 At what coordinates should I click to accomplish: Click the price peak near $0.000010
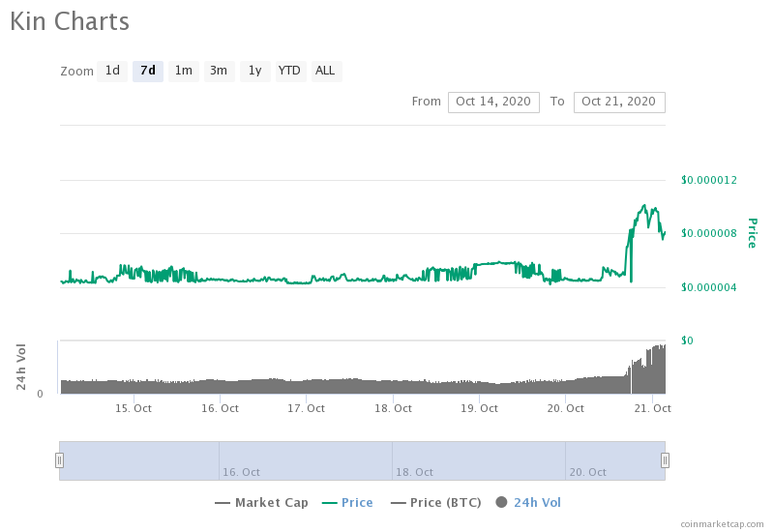click(x=644, y=205)
